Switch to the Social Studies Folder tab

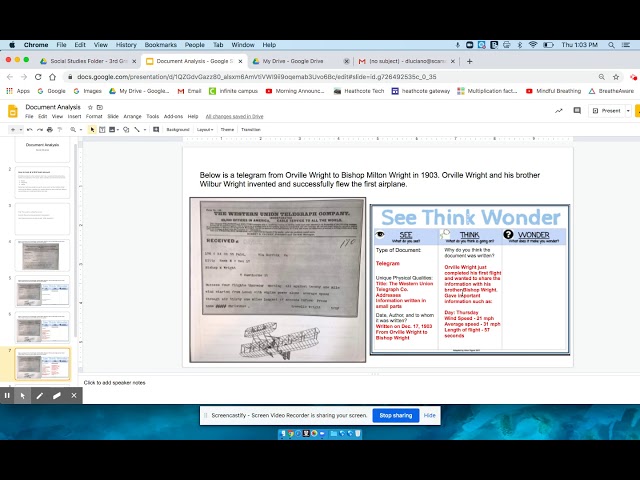click(89, 61)
